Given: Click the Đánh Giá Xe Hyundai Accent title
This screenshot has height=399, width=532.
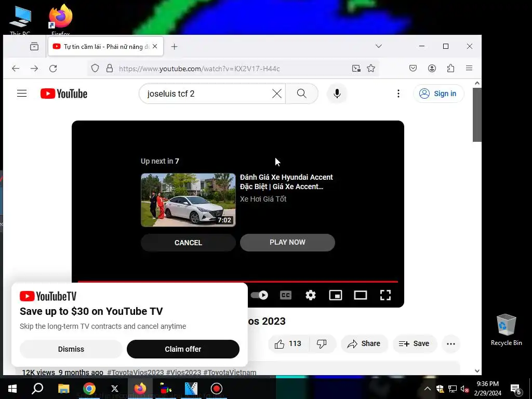Looking at the screenshot, I should click(x=286, y=182).
